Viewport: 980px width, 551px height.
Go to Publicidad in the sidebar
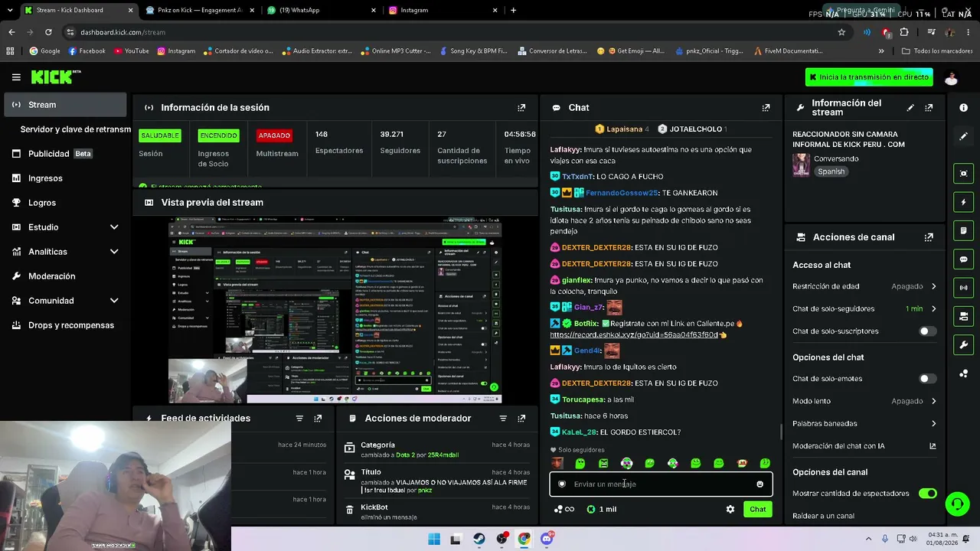[65, 154]
